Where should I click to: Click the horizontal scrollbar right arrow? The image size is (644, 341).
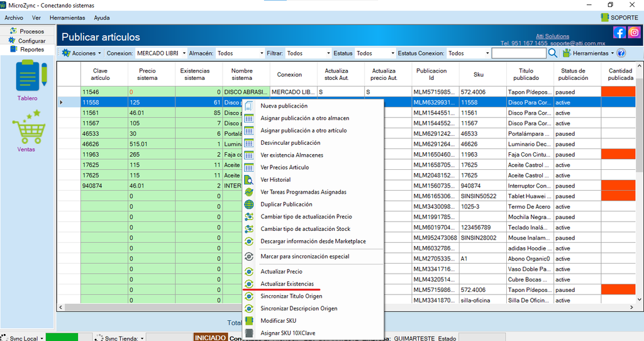coord(631,307)
